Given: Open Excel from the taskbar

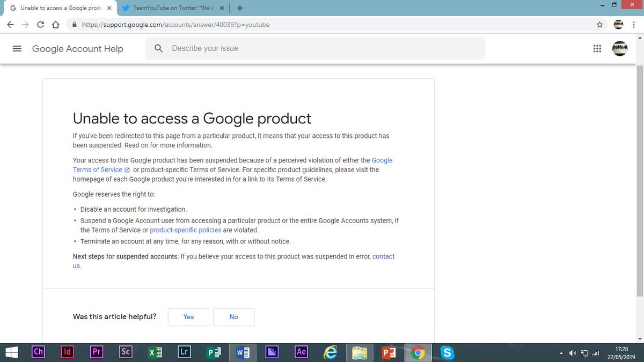Looking at the screenshot, I should [x=155, y=352].
